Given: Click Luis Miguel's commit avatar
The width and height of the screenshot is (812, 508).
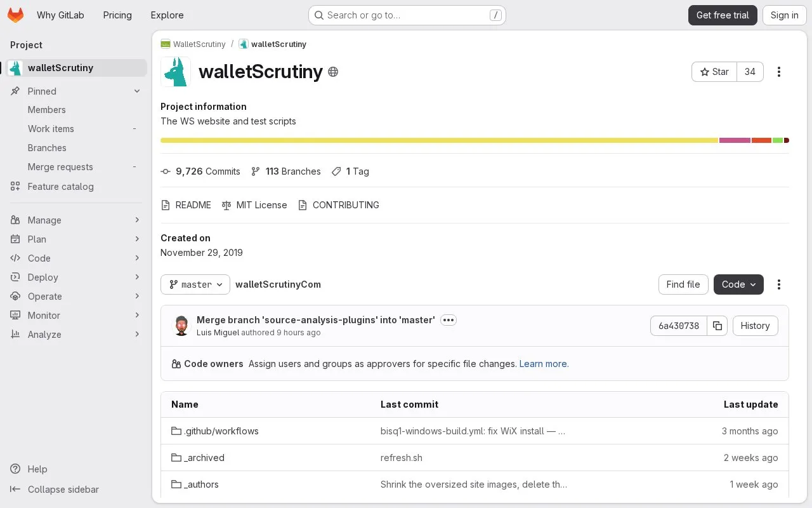Looking at the screenshot, I should [x=181, y=326].
